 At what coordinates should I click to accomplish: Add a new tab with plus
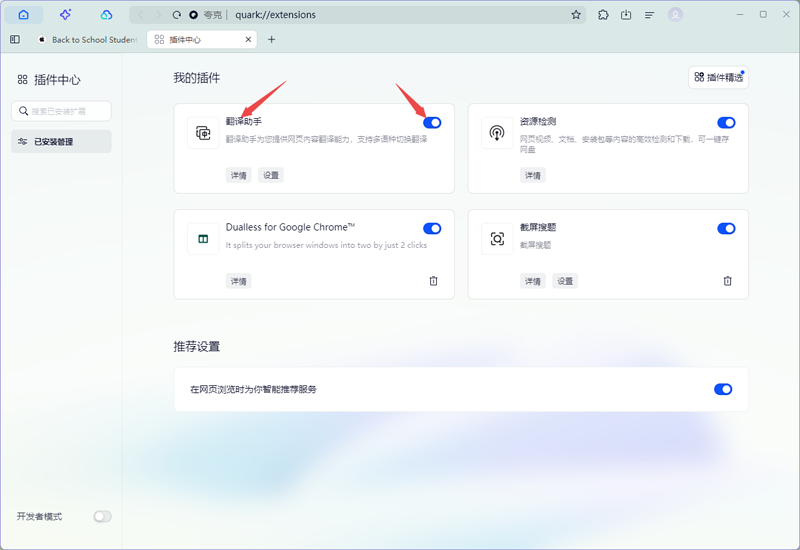271,39
